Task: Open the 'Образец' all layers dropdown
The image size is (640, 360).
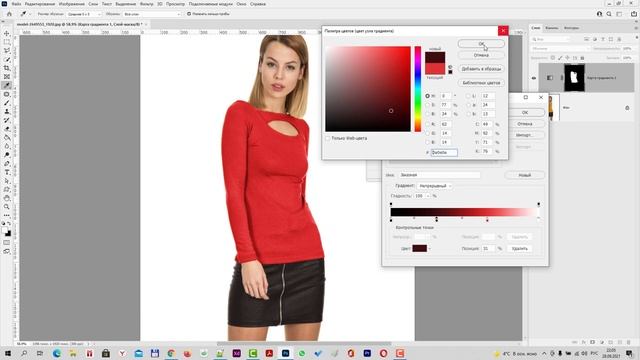Action: click(x=152, y=14)
